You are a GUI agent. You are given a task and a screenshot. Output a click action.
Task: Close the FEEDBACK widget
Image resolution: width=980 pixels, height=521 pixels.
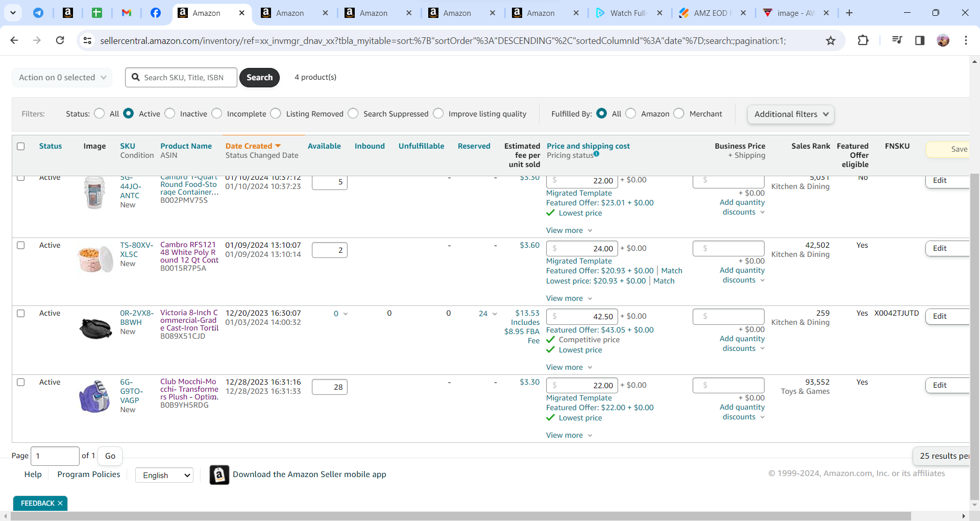tap(60, 503)
